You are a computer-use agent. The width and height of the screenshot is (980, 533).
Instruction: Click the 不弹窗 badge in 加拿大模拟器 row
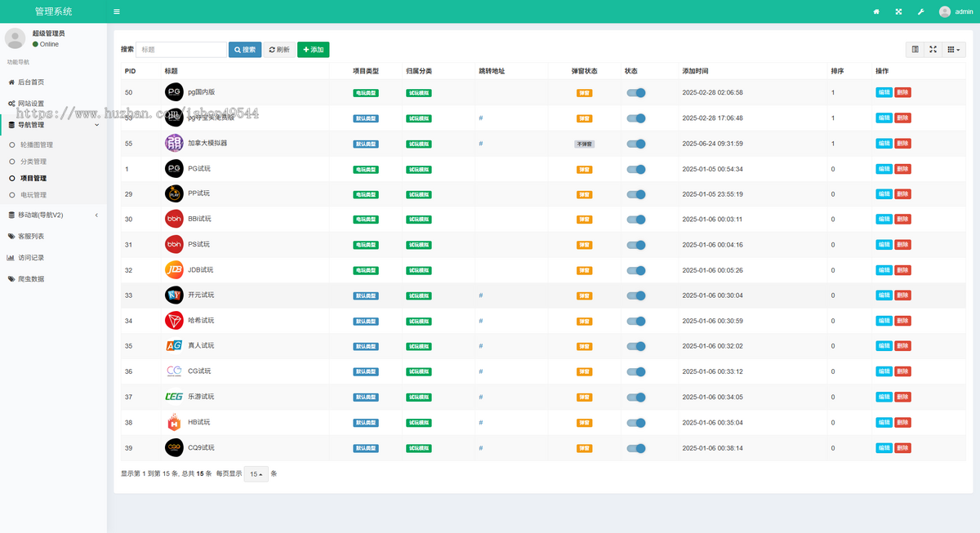[x=585, y=144]
